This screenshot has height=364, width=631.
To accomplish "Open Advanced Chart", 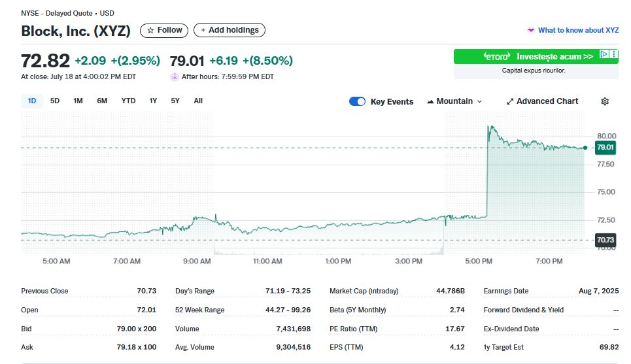I will click(542, 101).
